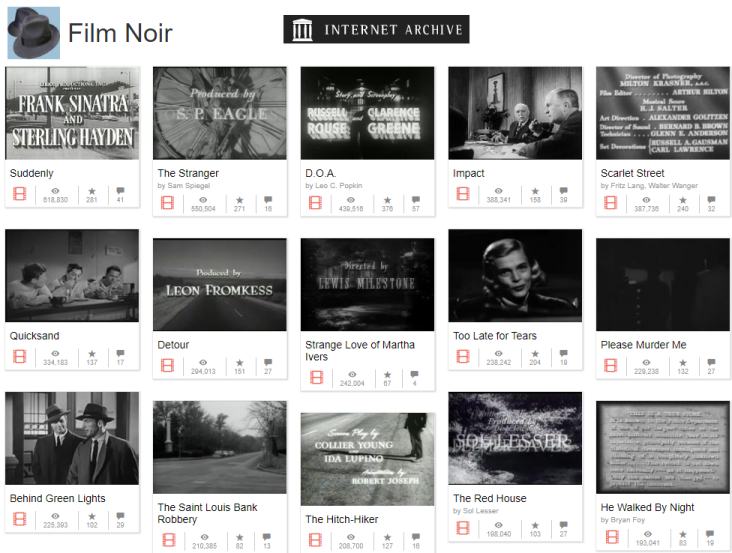The width and height of the screenshot is (732, 553).
Task: Click the film strip icon under The Stranger
Action: tap(167, 203)
